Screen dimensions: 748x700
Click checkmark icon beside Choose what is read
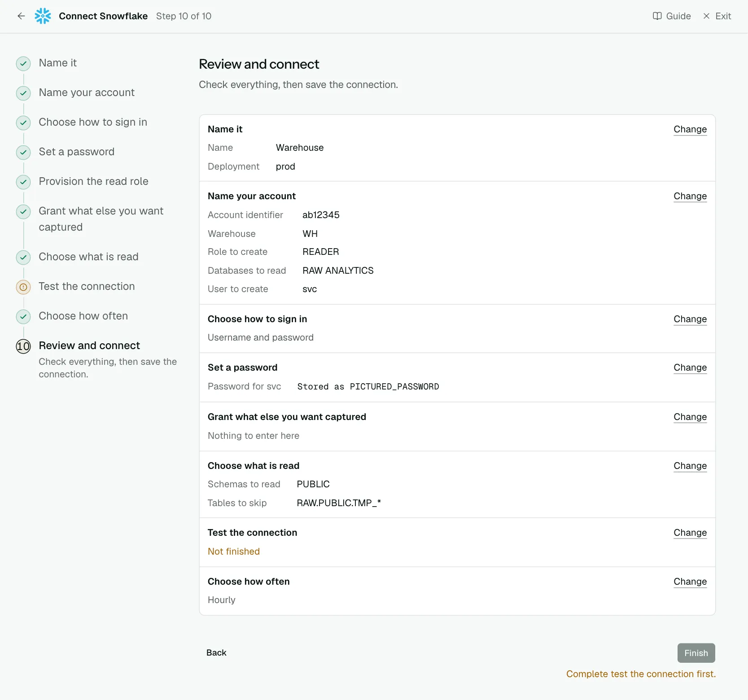pos(23,258)
